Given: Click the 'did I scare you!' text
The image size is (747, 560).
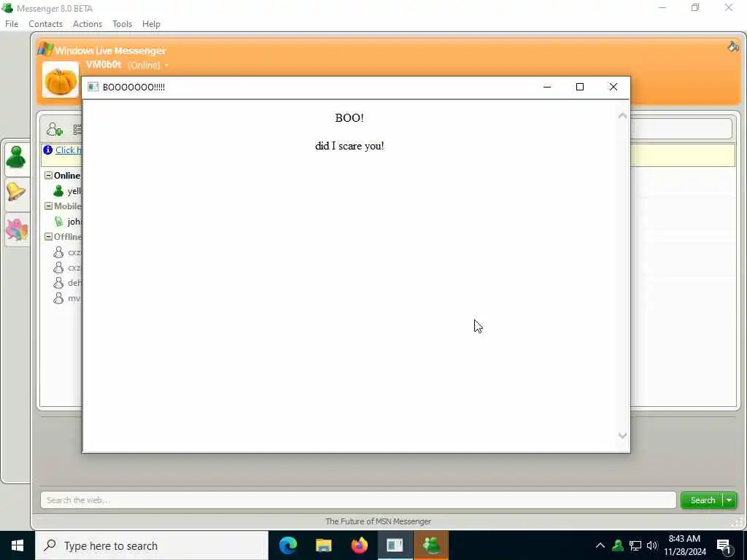Looking at the screenshot, I should click(x=349, y=146).
